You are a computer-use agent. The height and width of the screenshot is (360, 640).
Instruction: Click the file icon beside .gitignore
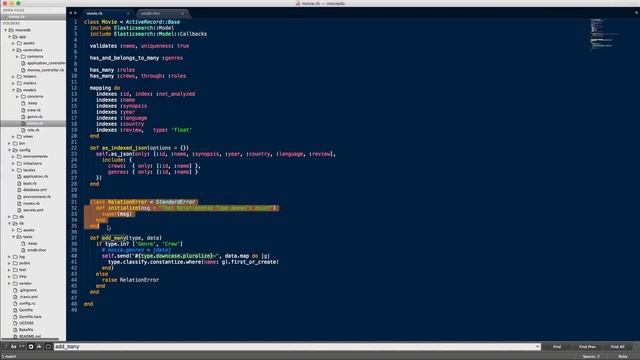click(x=15, y=290)
